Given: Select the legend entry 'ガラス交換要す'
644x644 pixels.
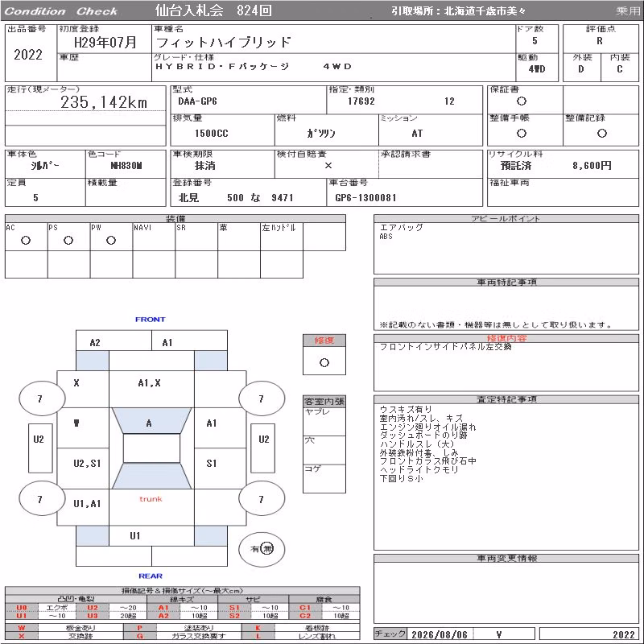Looking at the screenshot, I should pyautogui.click(x=199, y=636).
